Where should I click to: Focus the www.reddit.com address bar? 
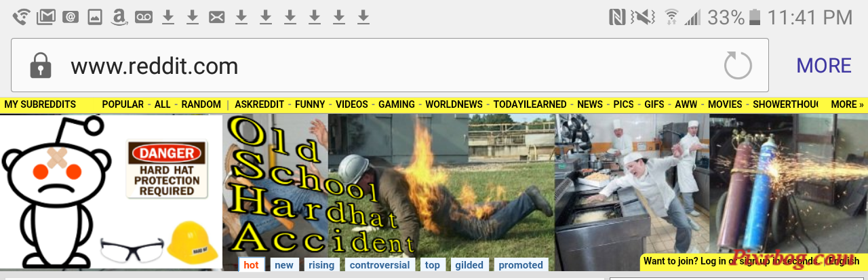[389, 65]
